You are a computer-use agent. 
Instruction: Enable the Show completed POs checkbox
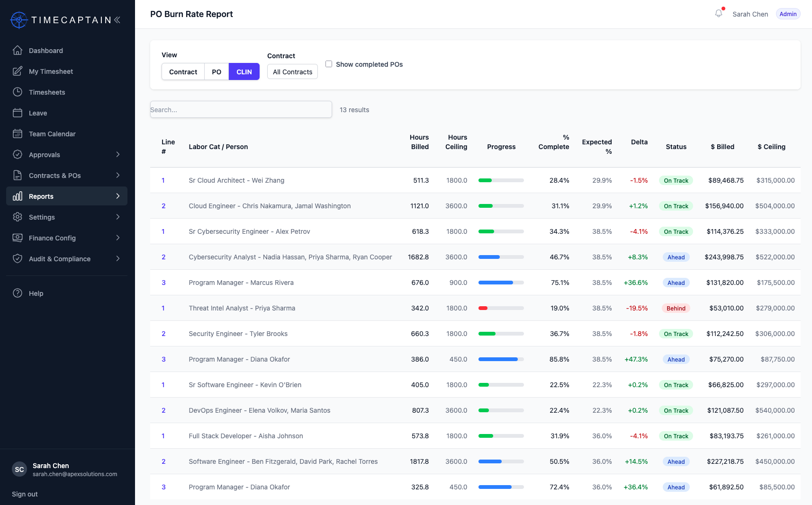329,64
